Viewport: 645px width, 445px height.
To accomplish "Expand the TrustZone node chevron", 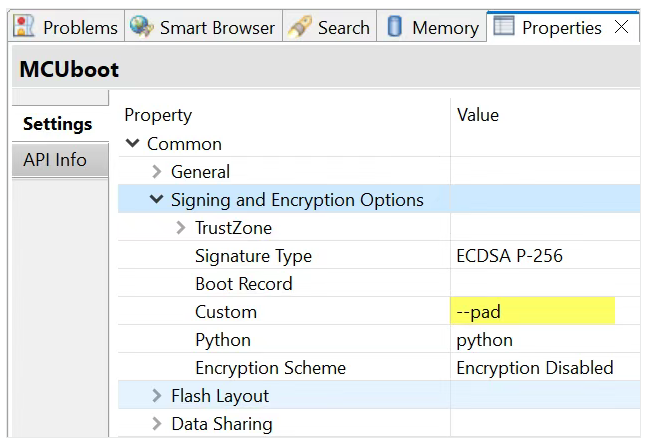I will [x=180, y=227].
